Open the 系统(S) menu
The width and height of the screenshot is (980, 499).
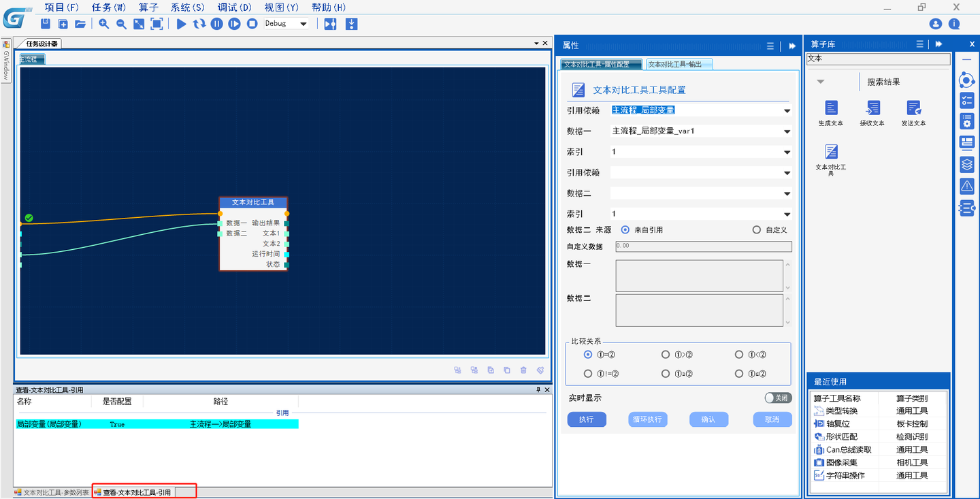point(188,7)
